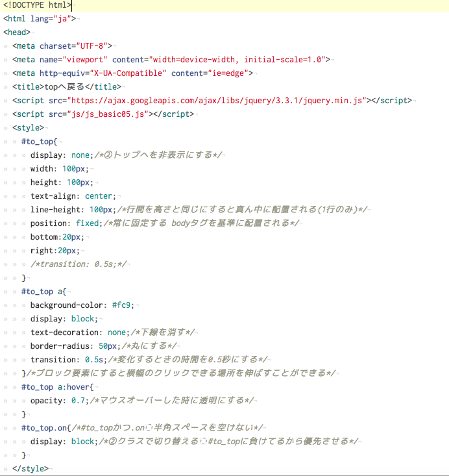The image size is (449, 476).
Task: Click the display: none; declaration
Action: coord(62,155)
